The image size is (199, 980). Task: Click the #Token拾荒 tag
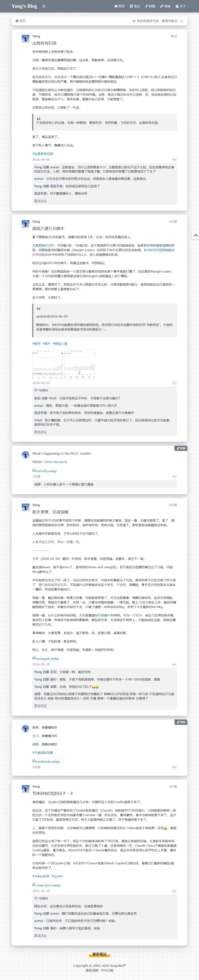coord(41,876)
